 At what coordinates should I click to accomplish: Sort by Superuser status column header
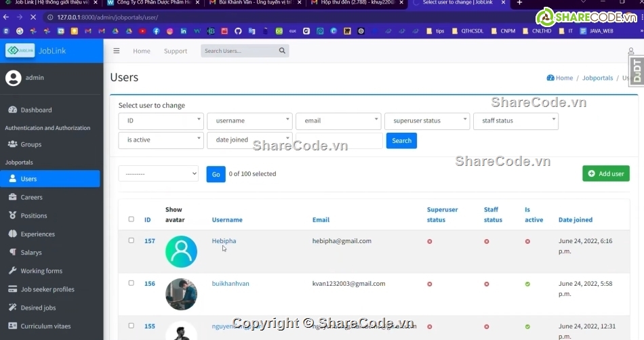click(x=442, y=215)
